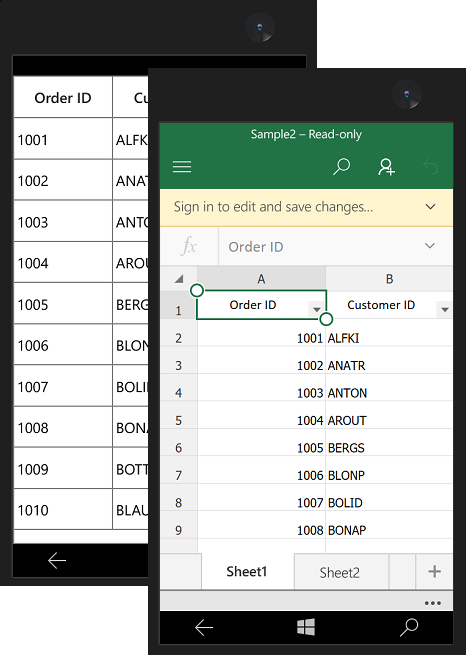Screen dimensions: 466x655
Task: Tap the search button on front phone navigation
Action: (409, 627)
